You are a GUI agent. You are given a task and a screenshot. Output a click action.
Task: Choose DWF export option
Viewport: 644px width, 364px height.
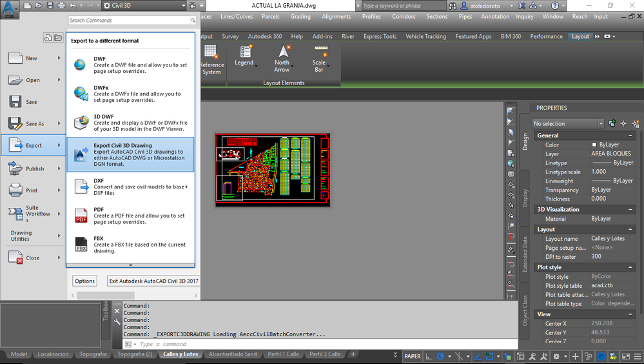point(130,65)
